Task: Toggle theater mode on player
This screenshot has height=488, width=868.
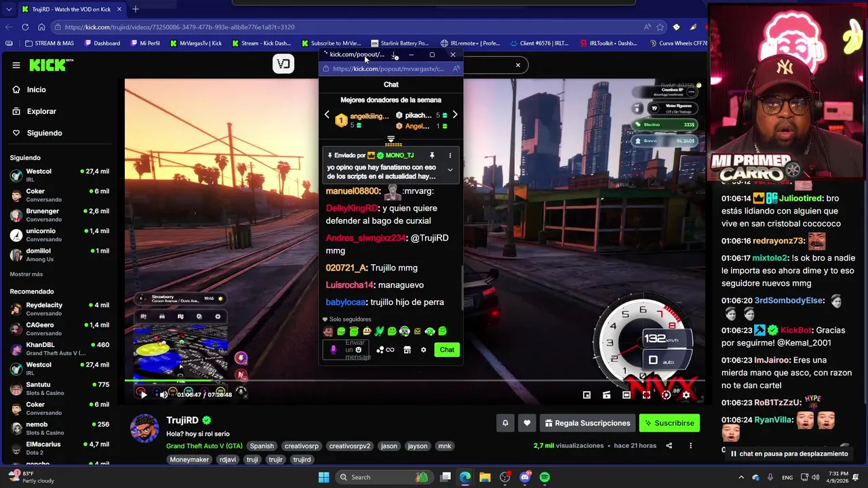Action: 627,394
